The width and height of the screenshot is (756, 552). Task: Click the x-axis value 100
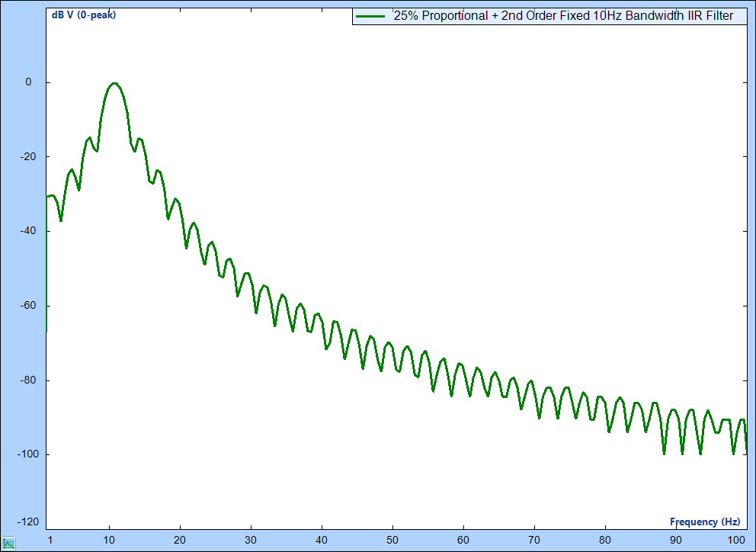736,540
